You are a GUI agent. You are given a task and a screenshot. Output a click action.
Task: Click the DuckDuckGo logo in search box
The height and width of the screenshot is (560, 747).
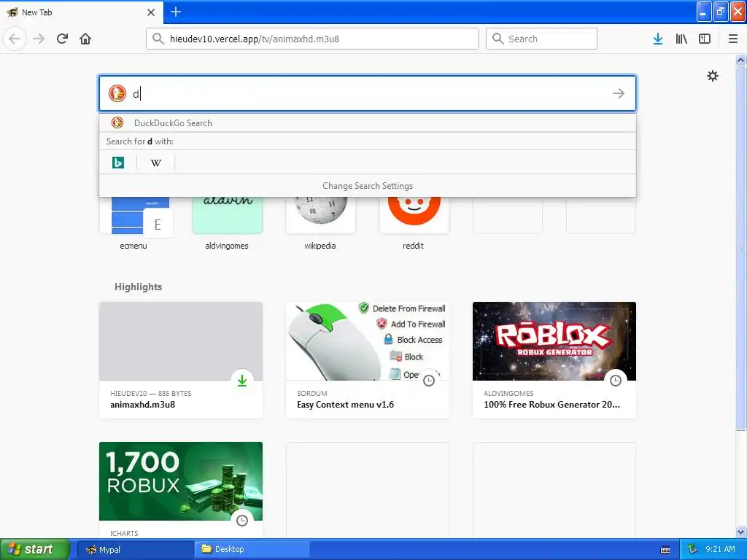point(117,93)
